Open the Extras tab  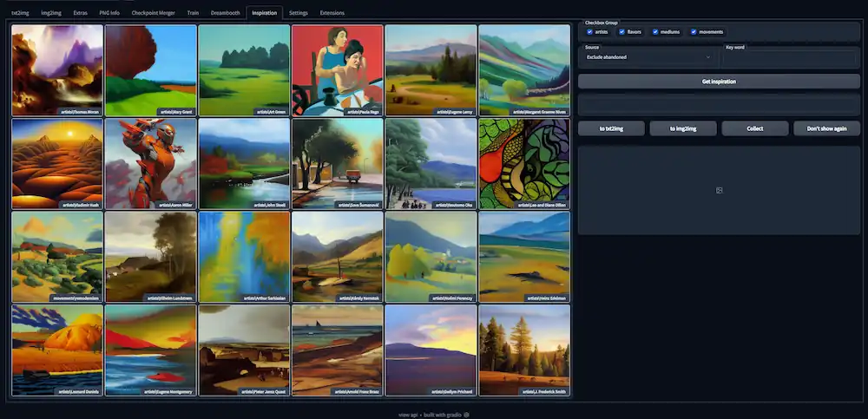coord(80,13)
